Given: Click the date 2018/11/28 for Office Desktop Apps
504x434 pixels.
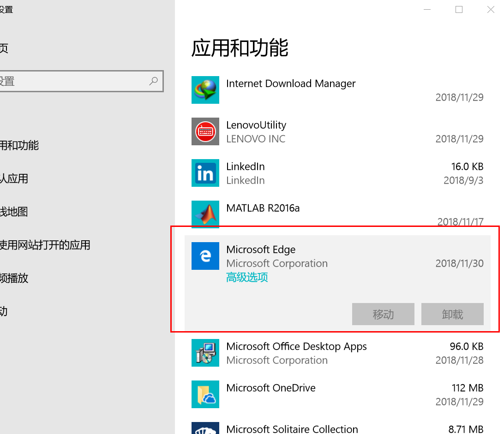Looking at the screenshot, I should [x=460, y=360].
